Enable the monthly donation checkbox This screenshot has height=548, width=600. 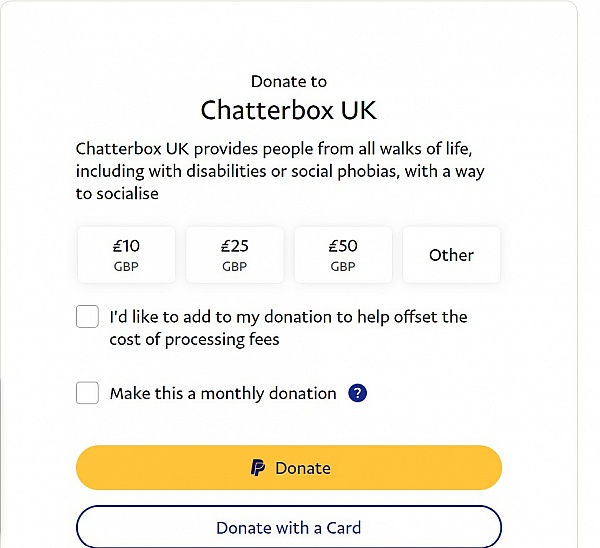pos(87,393)
